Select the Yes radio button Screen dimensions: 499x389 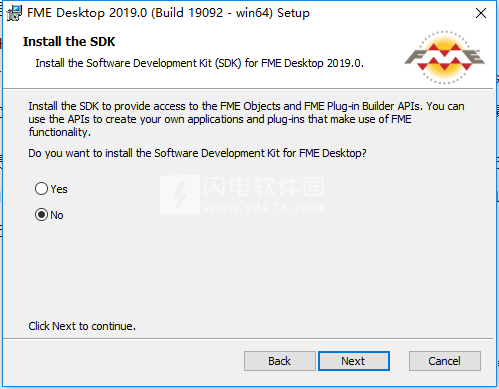tap(41, 189)
